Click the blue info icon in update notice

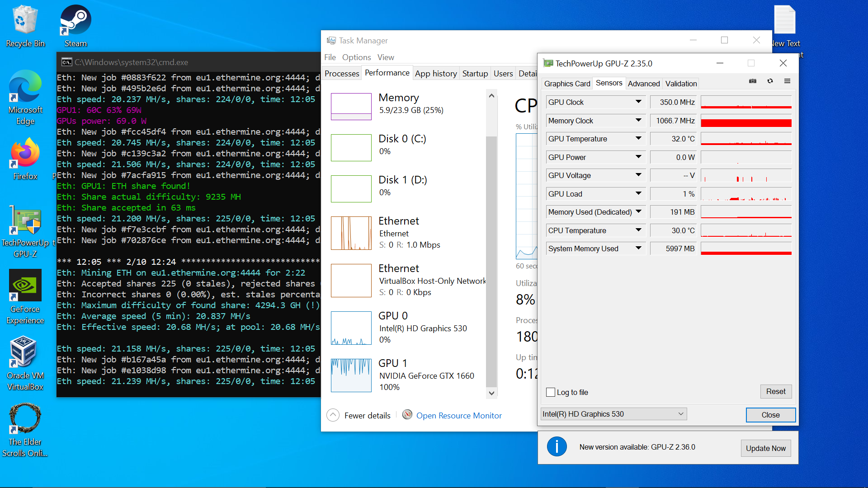tap(557, 447)
